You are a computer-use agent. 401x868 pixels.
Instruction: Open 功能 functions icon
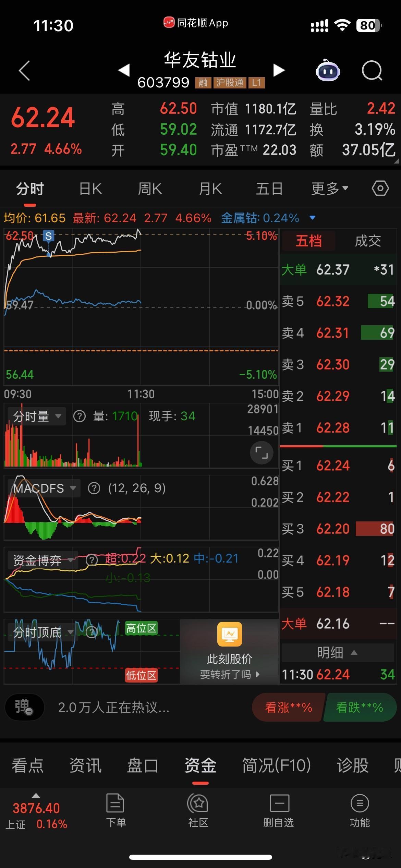click(360, 811)
